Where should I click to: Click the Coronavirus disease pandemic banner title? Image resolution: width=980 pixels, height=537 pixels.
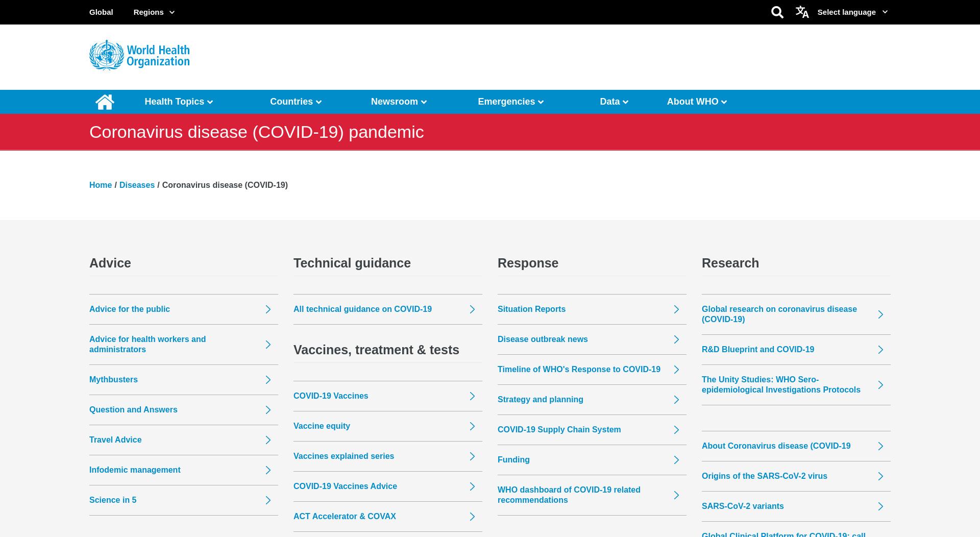point(257,132)
